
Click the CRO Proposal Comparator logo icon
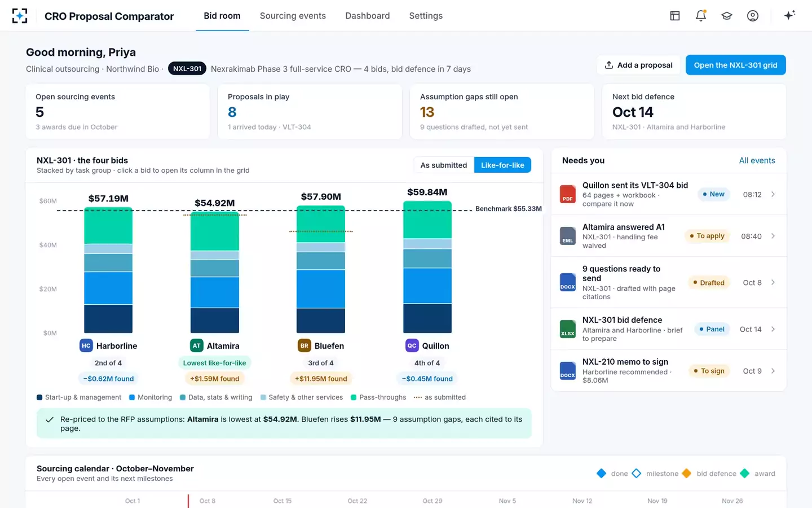(x=20, y=16)
